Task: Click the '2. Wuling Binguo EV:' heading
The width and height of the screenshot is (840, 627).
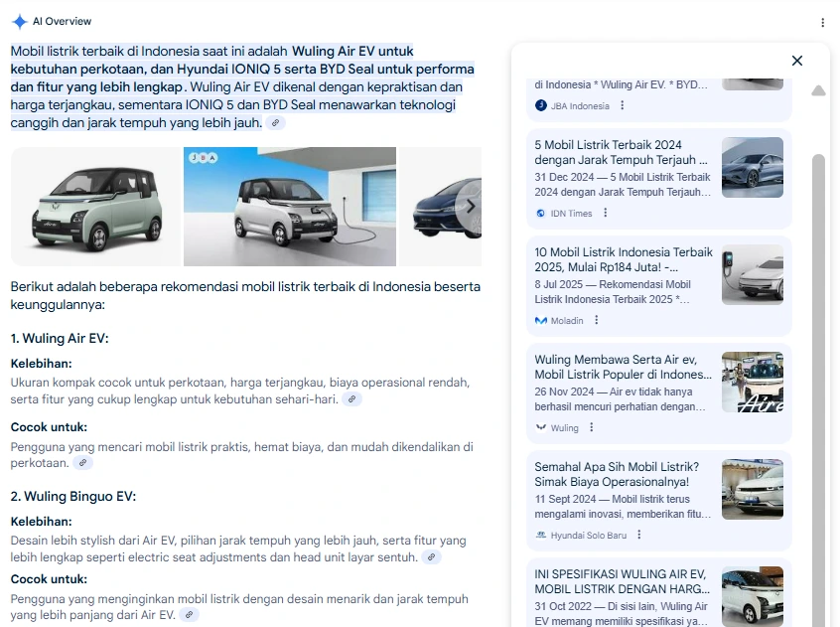Action: coord(73,496)
